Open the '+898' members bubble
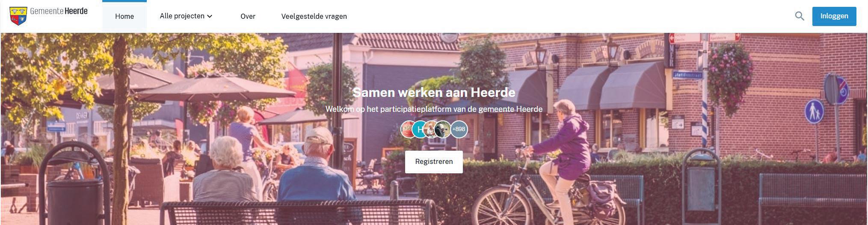868x225 pixels. pyautogui.click(x=459, y=129)
